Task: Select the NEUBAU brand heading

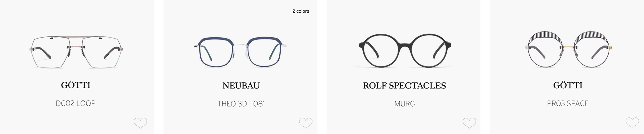Action: (x=241, y=86)
